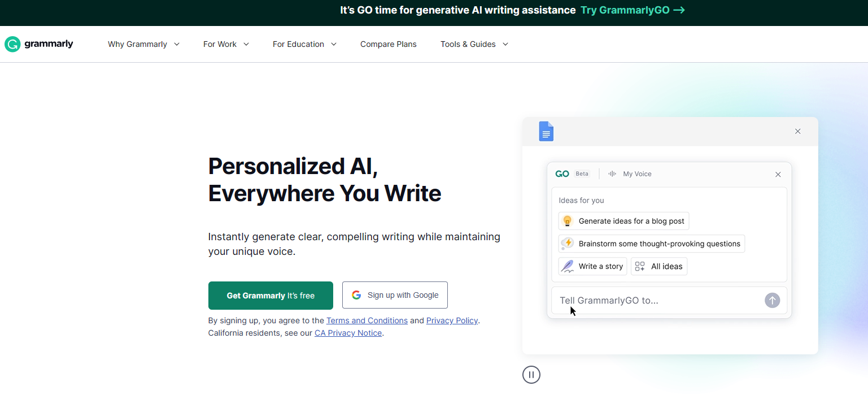868x399 pixels.
Task: Select the All ideas chip
Action: pyautogui.click(x=659, y=266)
